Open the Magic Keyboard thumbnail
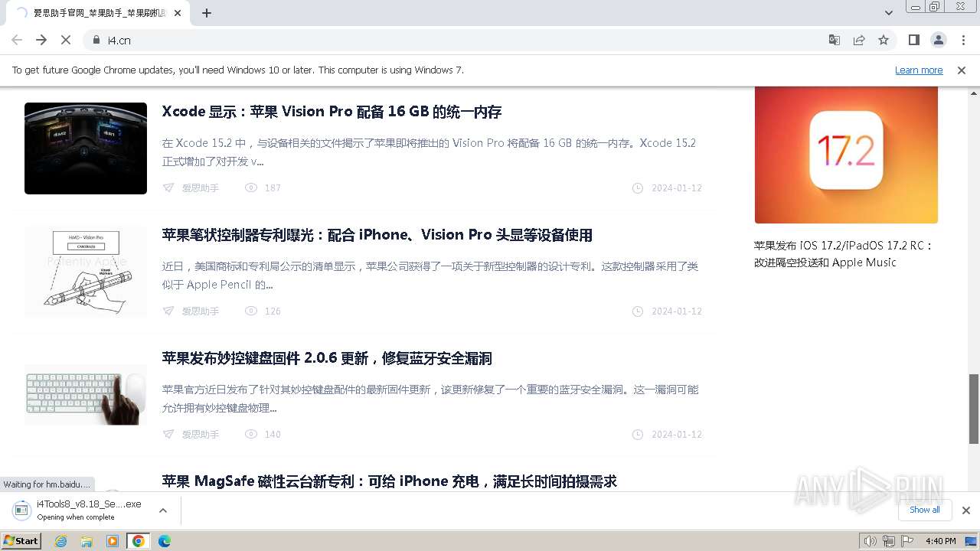Image resolution: width=980 pixels, height=551 pixels. [86, 395]
